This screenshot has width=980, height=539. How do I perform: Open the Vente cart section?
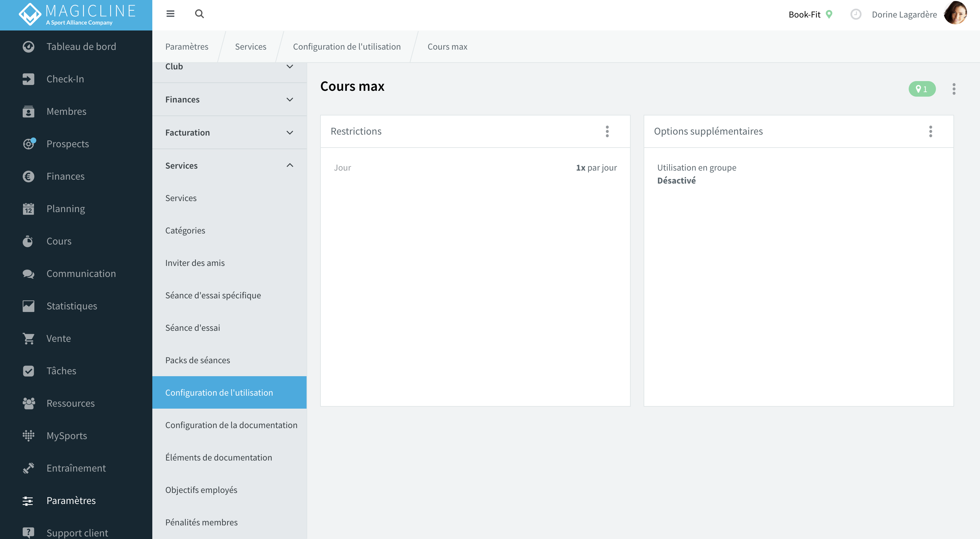click(76, 338)
